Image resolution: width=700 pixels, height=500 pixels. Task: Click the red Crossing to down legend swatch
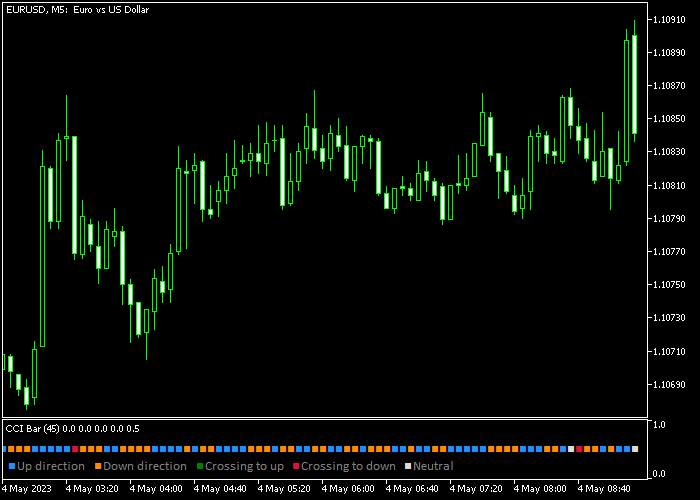pos(296,467)
